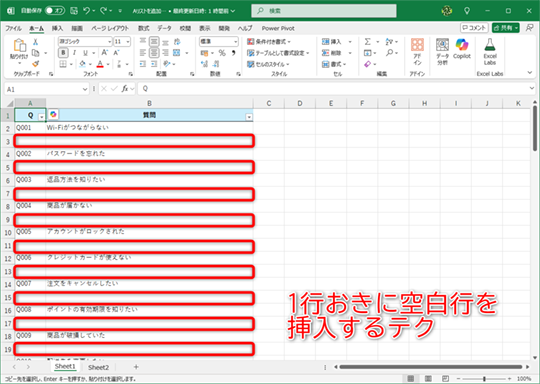Toggle the AutoSave switch
Screen dimensions: 540x384
[55, 11]
